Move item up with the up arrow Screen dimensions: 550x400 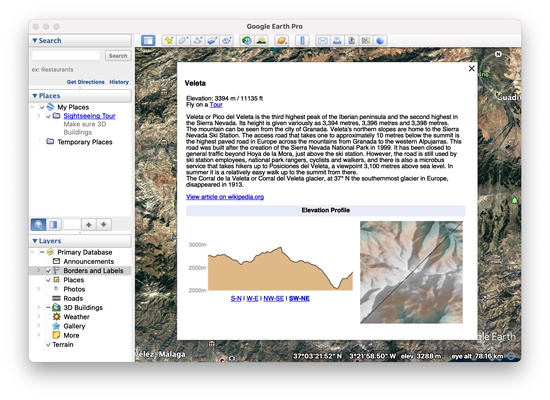coord(89,225)
